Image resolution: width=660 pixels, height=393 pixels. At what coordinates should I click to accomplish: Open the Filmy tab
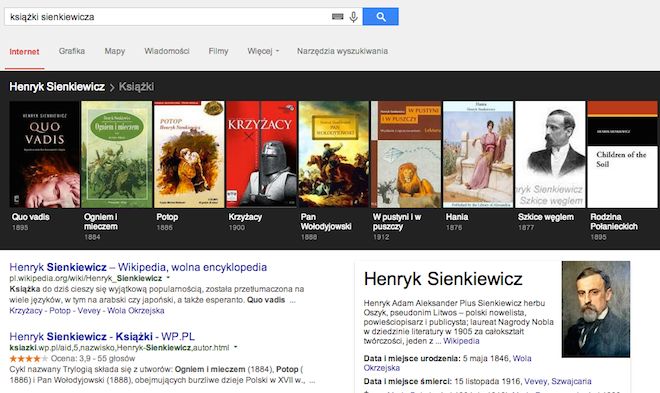click(x=218, y=51)
